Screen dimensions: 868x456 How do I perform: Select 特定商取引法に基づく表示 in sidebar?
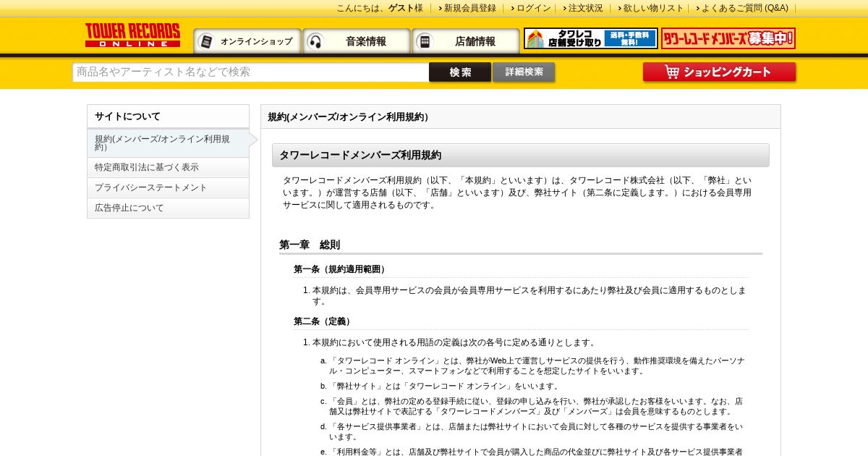pyautogui.click(x=168, y=167)
